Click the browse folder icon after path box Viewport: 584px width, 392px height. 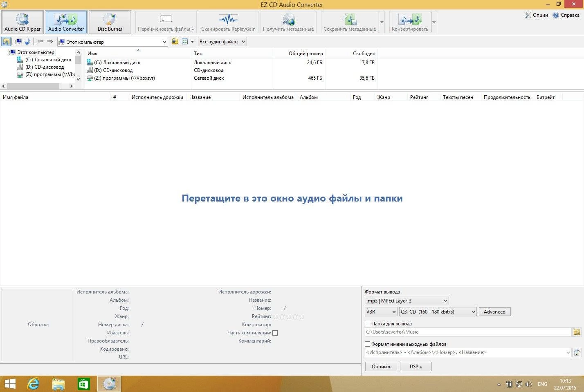coord(175,42)
